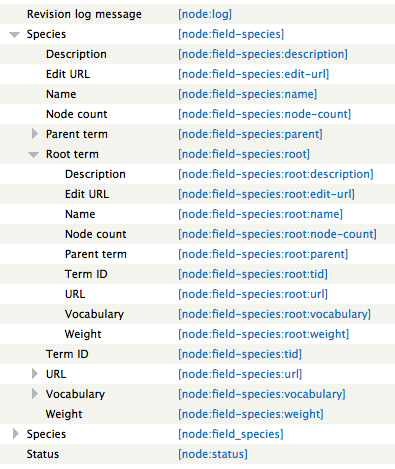Viewport: 395px width, 469px height.
Task: Insert the [node:status] token
Action: pyautogui.click(x=213, y=454)
